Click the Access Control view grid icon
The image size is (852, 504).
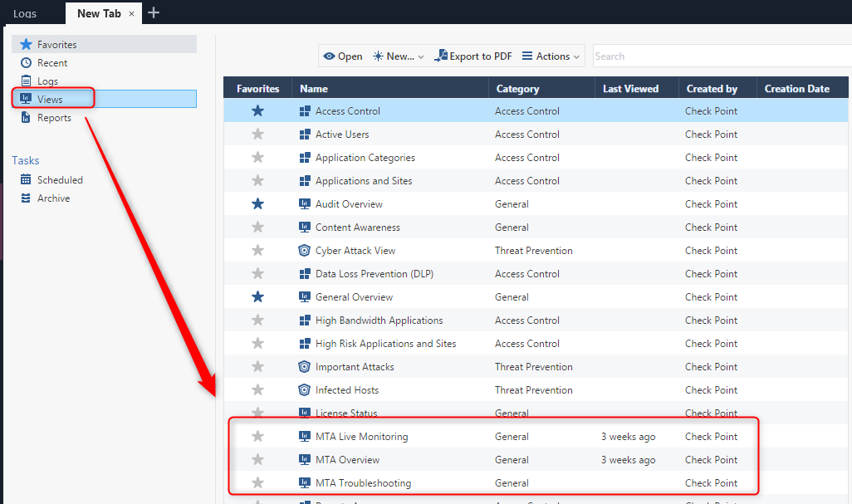[305, 110]
